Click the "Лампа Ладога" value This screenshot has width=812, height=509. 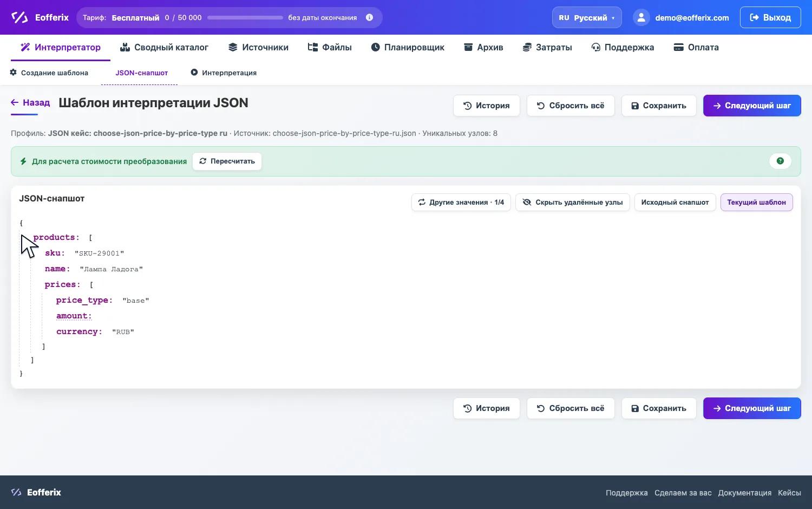coord(112,269)
